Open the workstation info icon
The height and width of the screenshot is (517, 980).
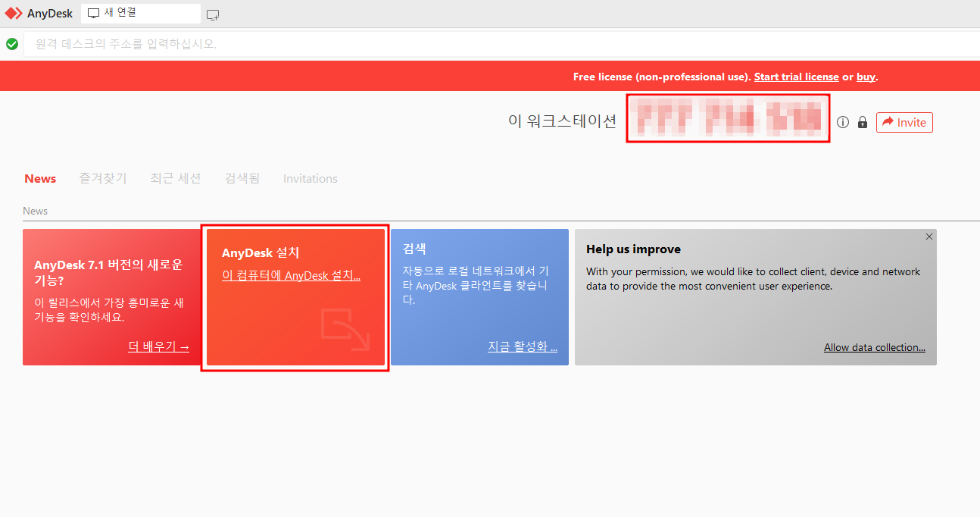pos(843,122)
